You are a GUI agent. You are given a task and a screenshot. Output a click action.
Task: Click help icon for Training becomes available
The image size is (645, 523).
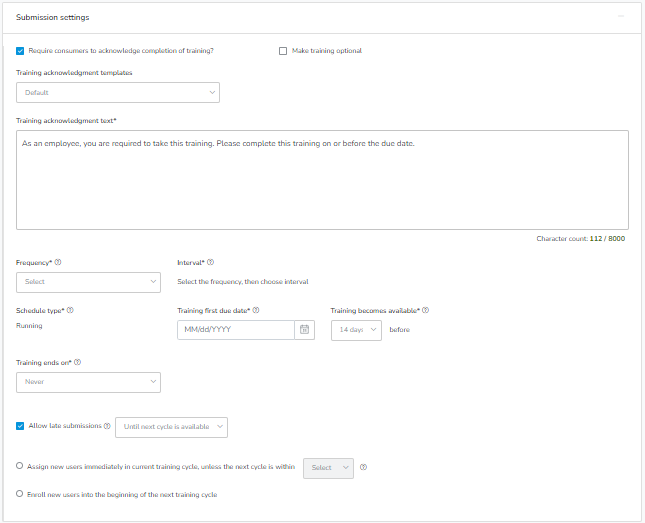[425, 310]
